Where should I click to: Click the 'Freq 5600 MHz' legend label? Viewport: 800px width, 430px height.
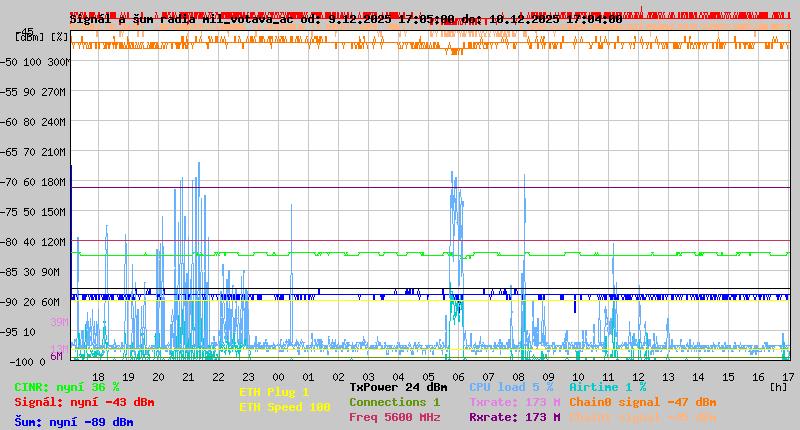point(395,417)
